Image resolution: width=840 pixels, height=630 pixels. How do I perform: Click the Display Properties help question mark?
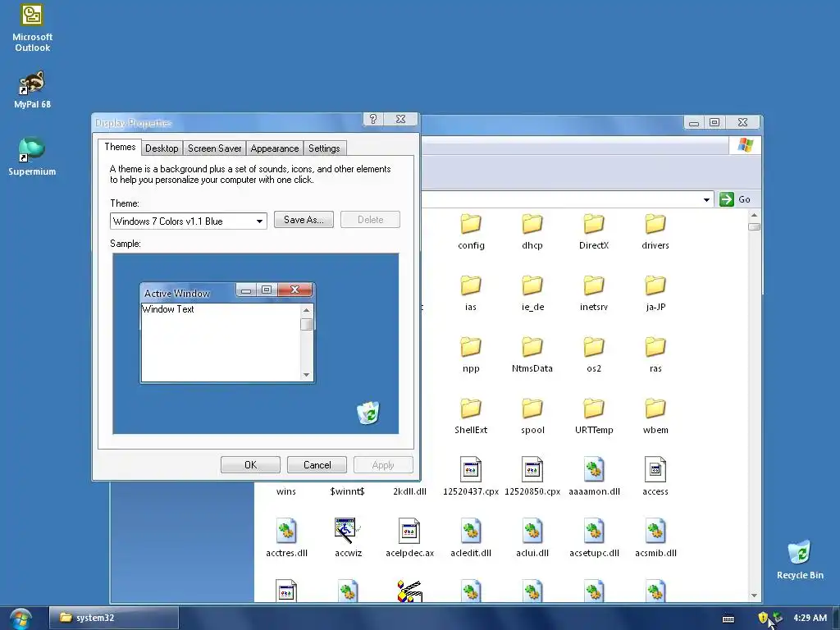[373, 119]
